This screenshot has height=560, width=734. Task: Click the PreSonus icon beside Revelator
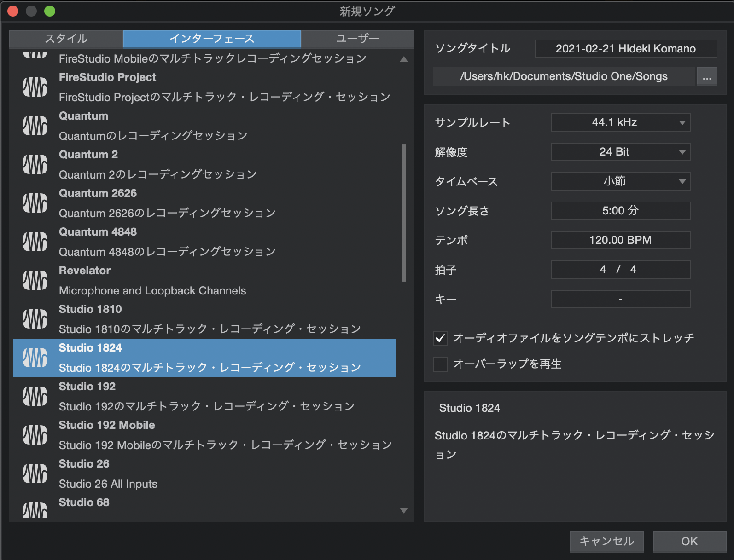(35, 280)
